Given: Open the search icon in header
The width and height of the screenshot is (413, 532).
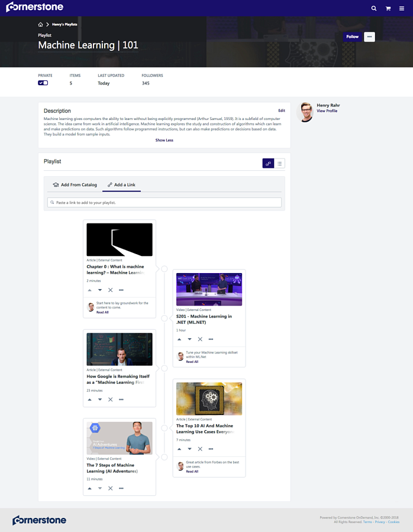Looking at the screenshot, I should (373, 8).
